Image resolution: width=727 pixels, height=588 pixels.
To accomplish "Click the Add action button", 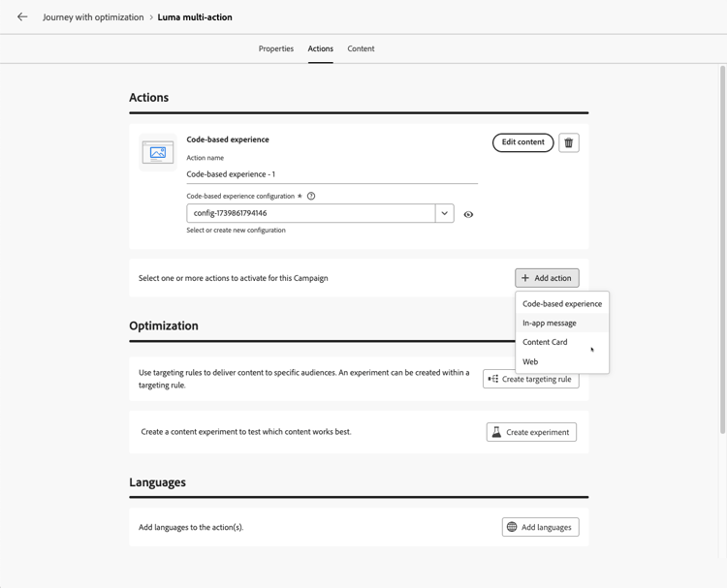I will click(x=547, y=278).
